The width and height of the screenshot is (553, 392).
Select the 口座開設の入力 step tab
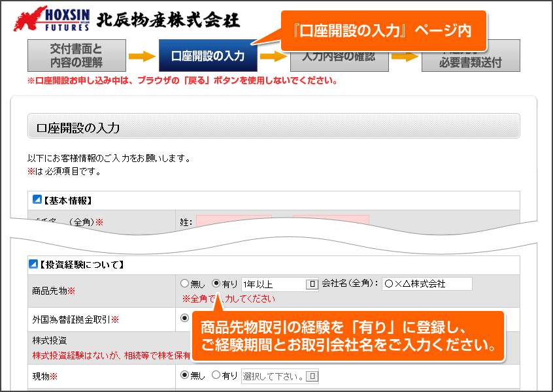pyautogui.click(x=208, y=56)
